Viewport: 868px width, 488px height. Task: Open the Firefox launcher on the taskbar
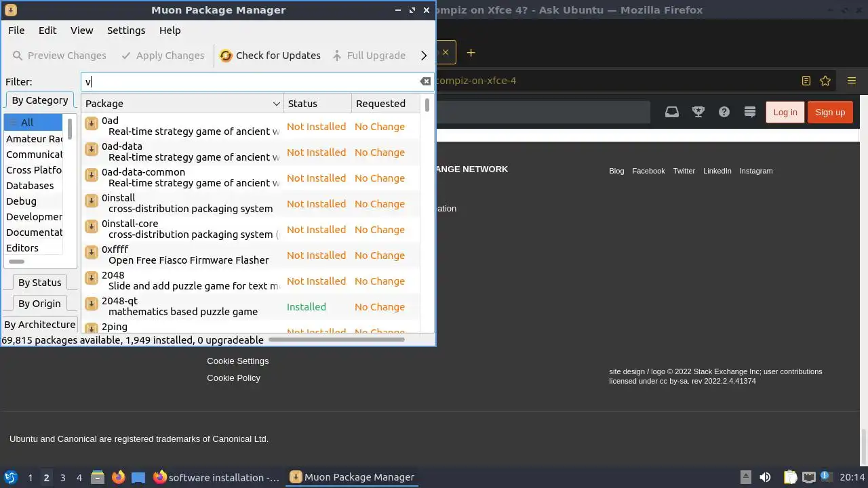118,477
